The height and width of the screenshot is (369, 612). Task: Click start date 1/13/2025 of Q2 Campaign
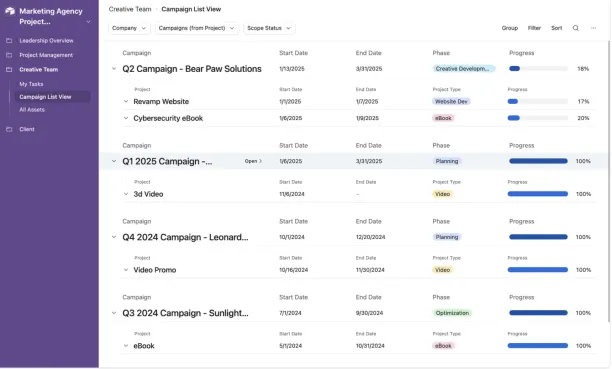pos(292,69)
